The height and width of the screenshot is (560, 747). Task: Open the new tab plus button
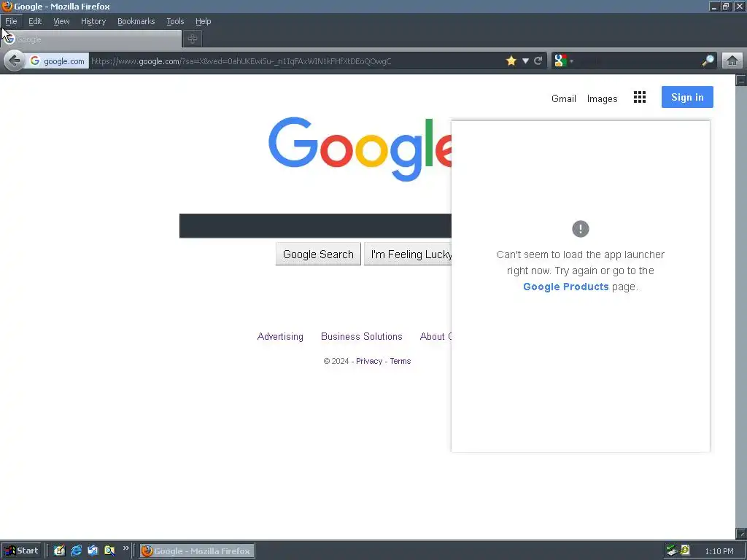pyautogui.click(x=193, y=39)
